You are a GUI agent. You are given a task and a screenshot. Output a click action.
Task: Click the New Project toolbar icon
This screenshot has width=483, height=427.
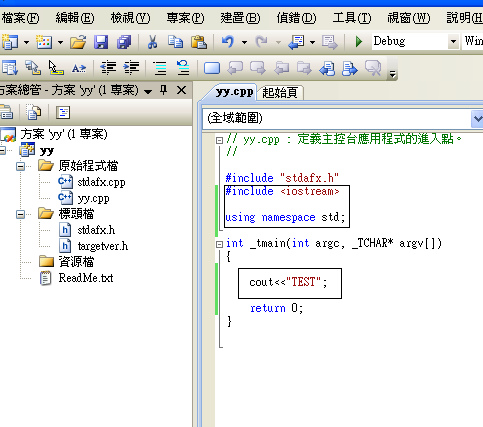pos(10,42)
